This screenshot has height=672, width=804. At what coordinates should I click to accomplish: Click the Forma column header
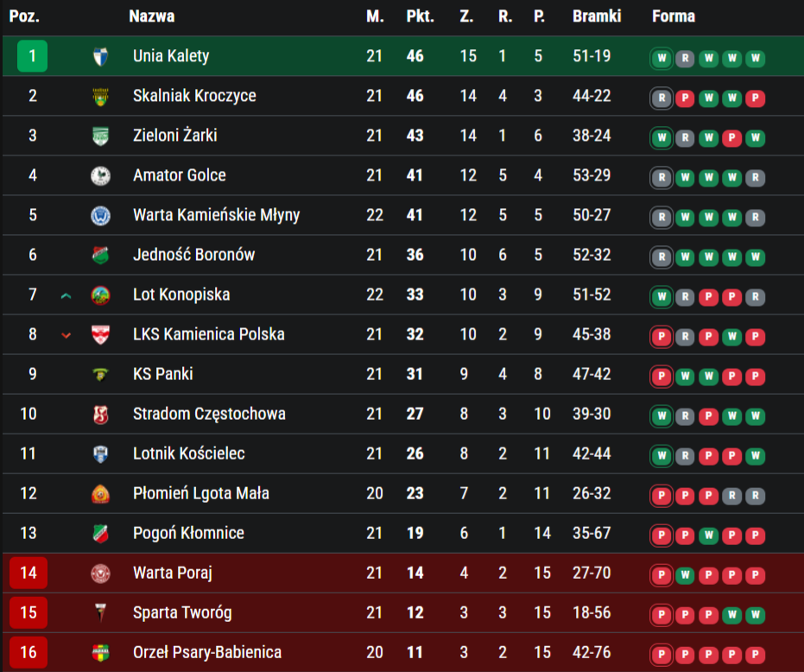click(674, 16)
